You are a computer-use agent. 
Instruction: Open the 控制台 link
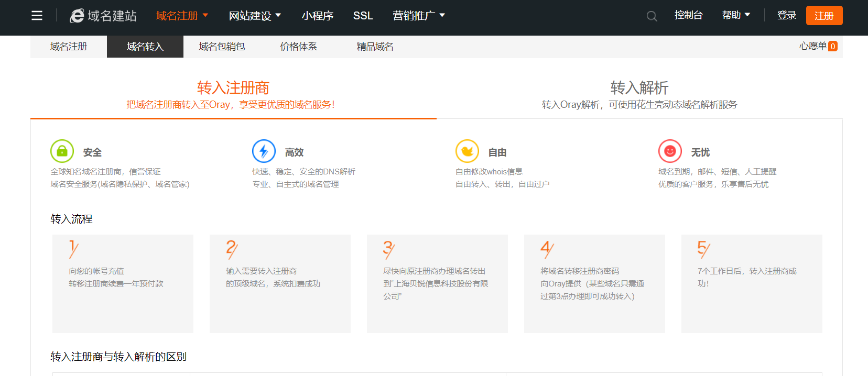coord(688,15)
